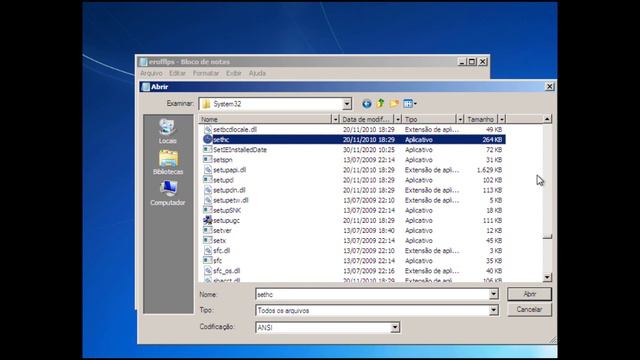Screen dimensions: 640x360
Task: Maximize the Bloco de notas window
Action: (472, 62)
